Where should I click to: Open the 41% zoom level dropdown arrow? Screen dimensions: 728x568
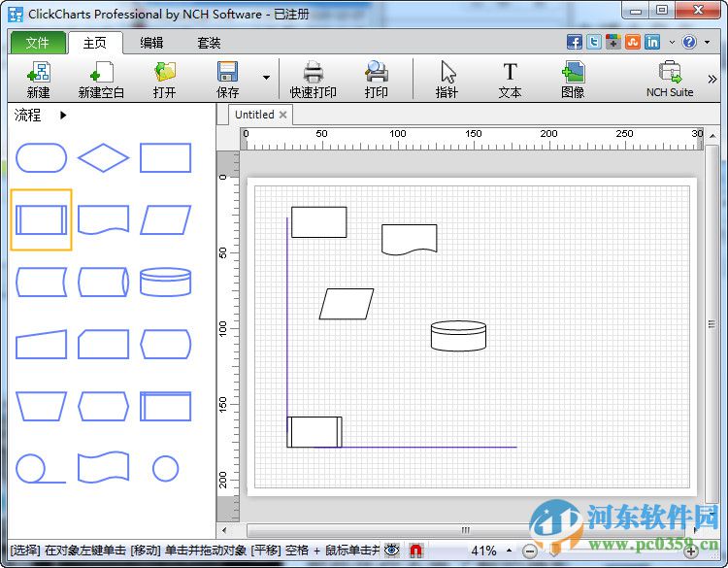click(x=510, y=551)
